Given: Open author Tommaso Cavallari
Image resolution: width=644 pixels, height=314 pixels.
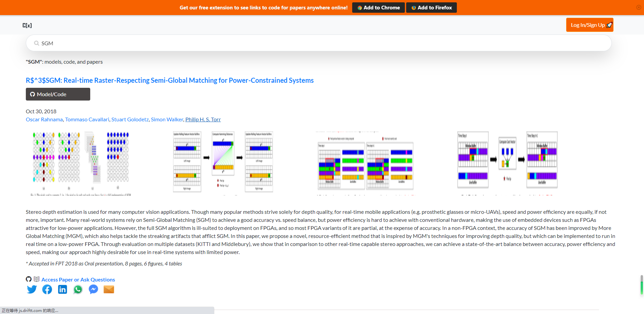Looking at the screenshot, I should [x=87, y=120].
